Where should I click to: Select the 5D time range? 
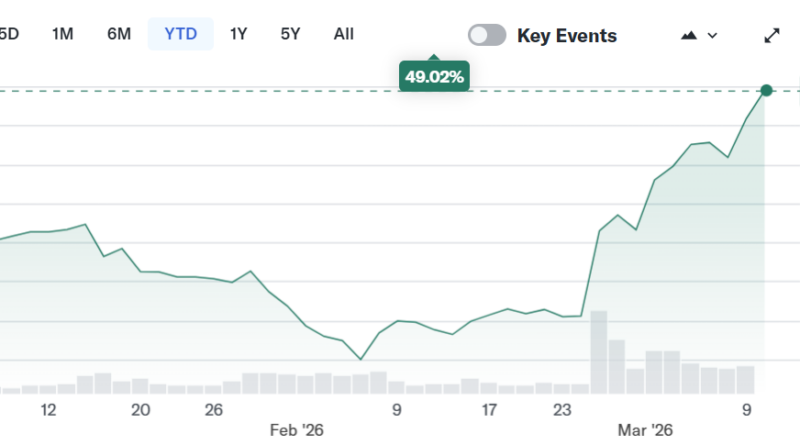tap(8, 34)
